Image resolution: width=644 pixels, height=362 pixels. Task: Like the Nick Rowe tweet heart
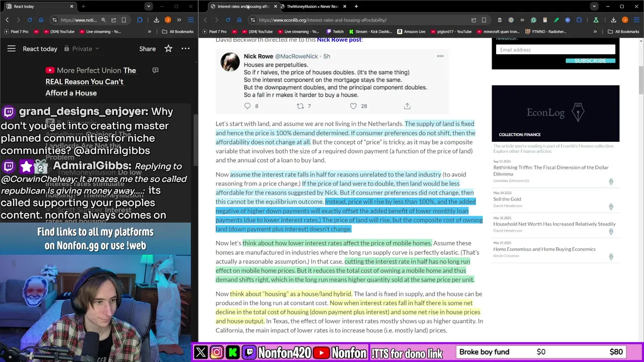point(353,106)
